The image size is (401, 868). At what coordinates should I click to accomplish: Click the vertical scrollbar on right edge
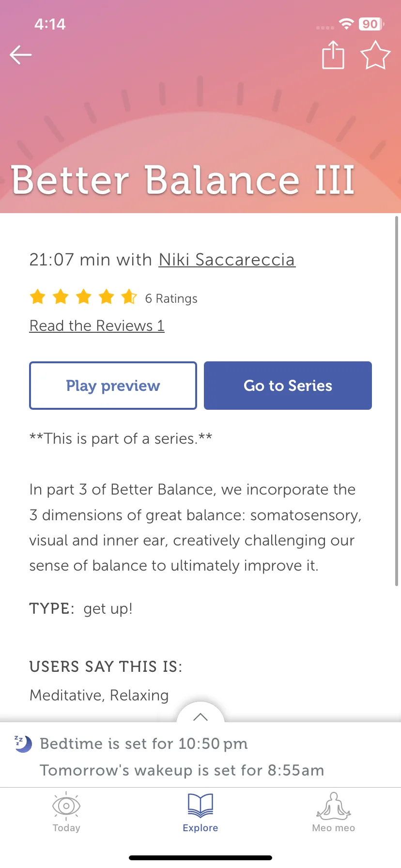(x=397, y=401)
